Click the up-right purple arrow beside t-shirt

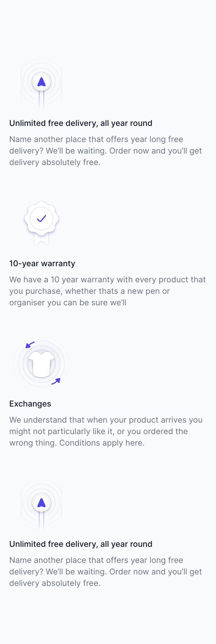(56, 381)
